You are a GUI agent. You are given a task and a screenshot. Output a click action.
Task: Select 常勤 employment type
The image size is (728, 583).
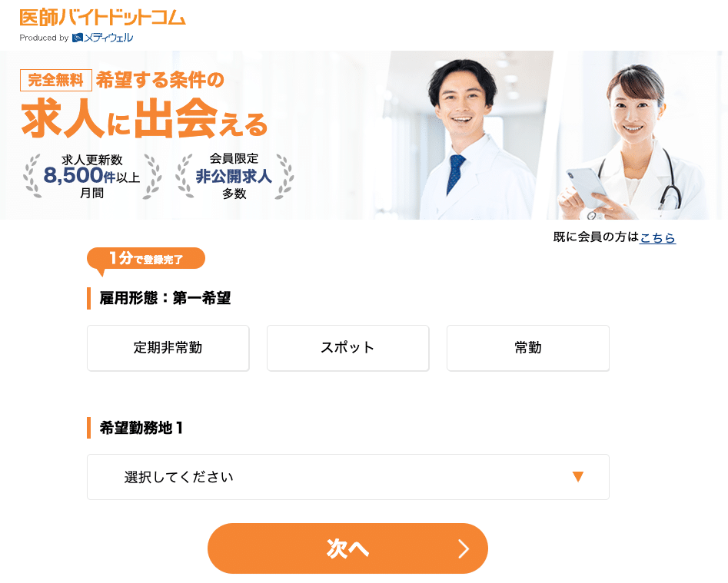click(528, 348)
